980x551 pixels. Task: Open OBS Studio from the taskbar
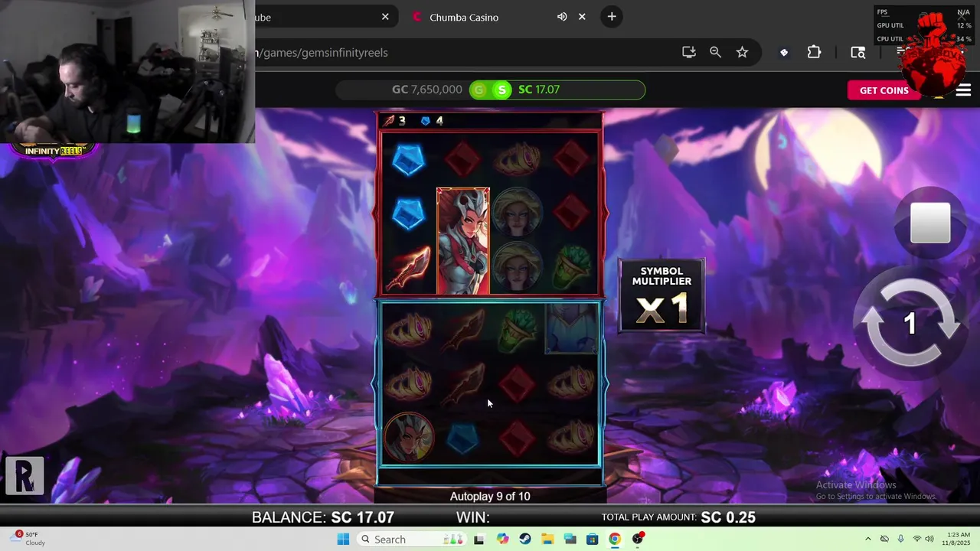pyautogui.click(x=638, y=539)
